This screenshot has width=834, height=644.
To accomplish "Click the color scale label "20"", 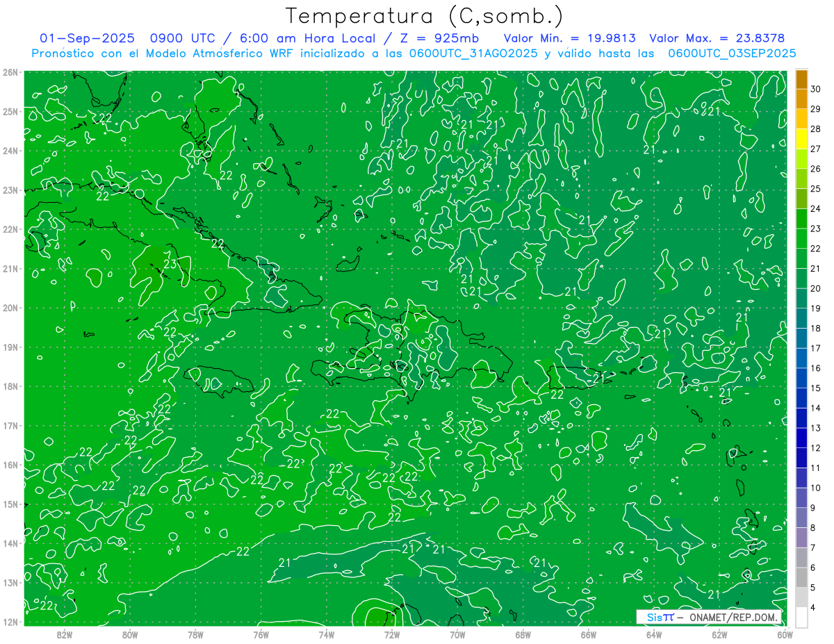I will (x=816, y=288).
